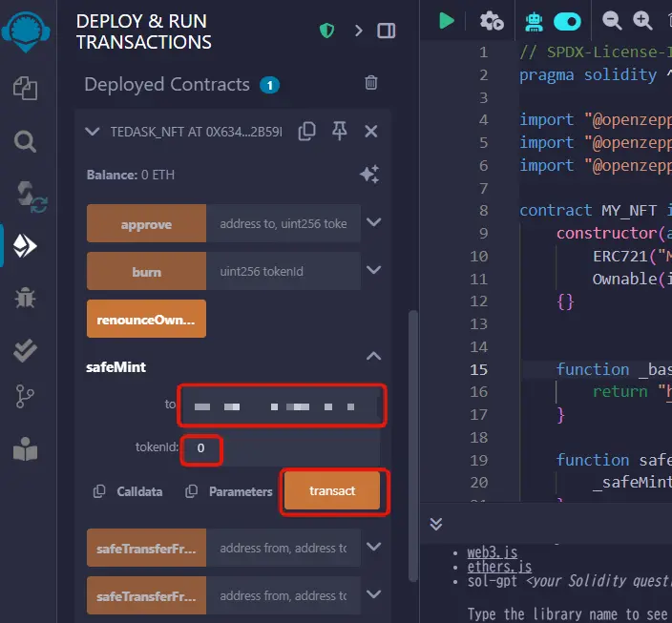This screenshot has width=672, height=623.
Task: Remove TEDASK_NFT contract with X
Action: (x=371, y=131)
